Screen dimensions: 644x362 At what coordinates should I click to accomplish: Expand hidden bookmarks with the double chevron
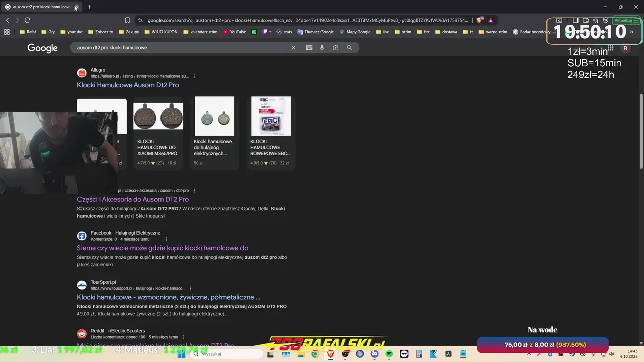click(x=632, y=32)
